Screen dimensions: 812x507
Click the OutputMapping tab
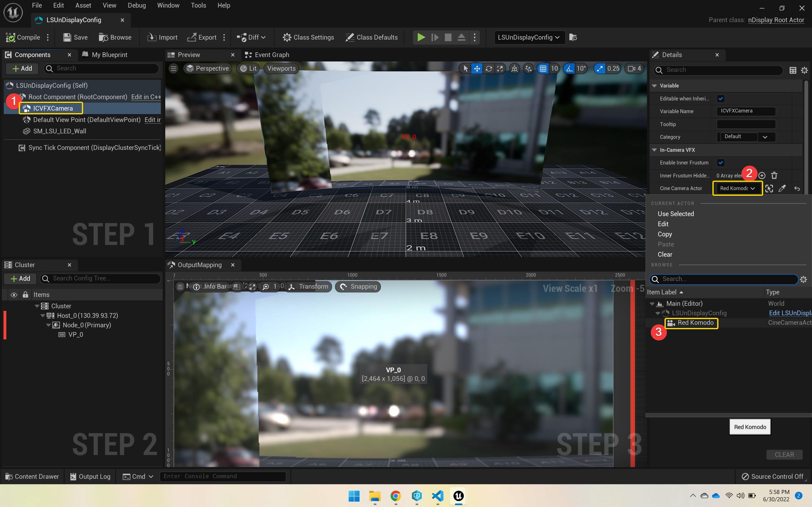pyautogui.click(x=199, y=264)
